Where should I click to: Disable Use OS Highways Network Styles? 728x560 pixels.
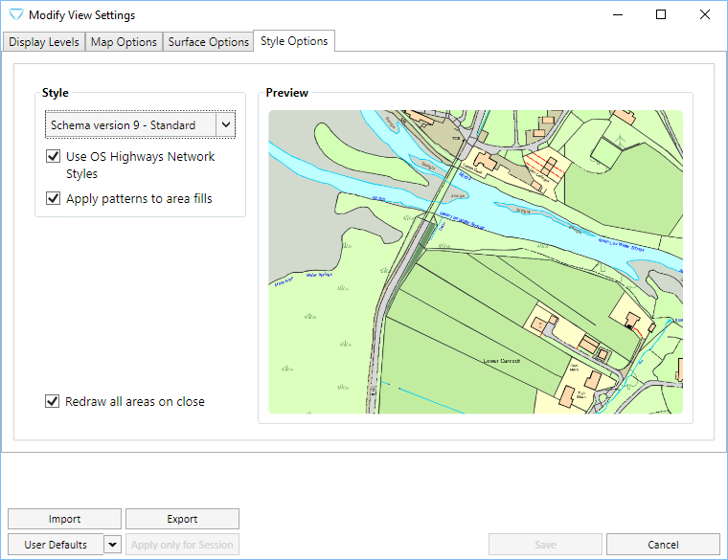[53, 157]
